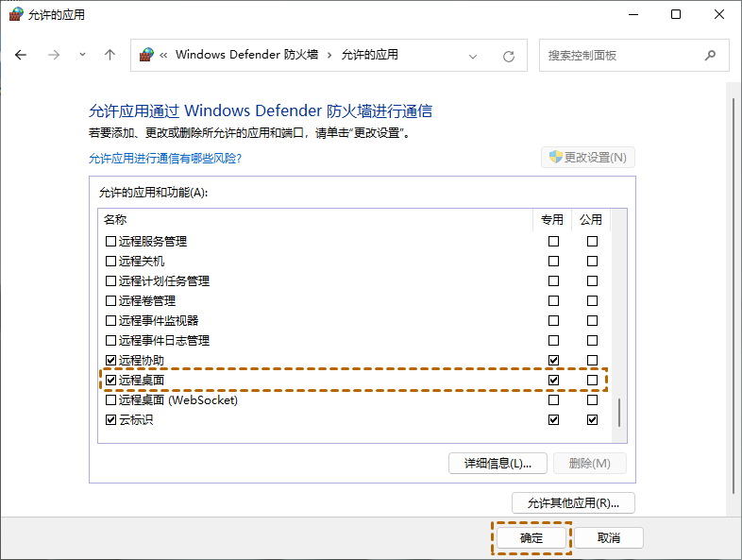Toggle 远程关机 private (专用) checkbox
The width and height of the screenshot is (742, 560).
tap(553, 262)
